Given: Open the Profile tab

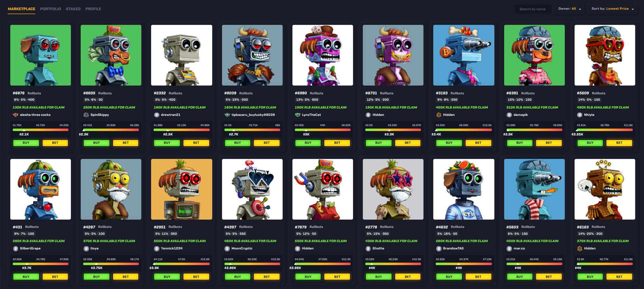Looking at the screenshot, I should pyautogui.click(x=93, y=9).
